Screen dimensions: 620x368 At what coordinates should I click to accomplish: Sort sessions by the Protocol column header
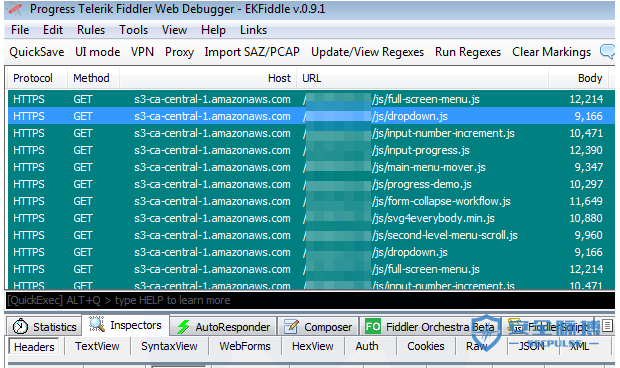(x=37, y=78)
